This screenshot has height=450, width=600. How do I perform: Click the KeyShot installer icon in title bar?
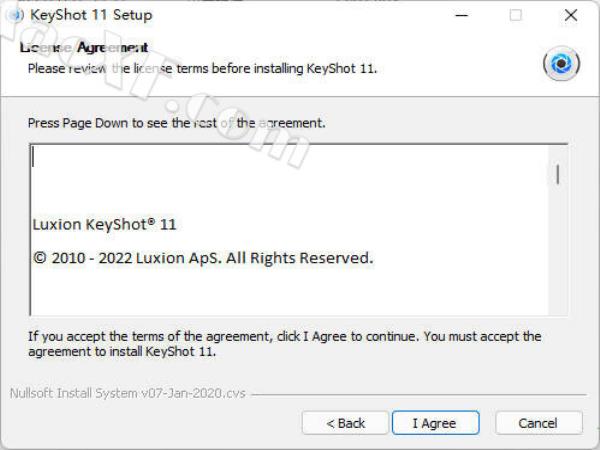(16, 15)
